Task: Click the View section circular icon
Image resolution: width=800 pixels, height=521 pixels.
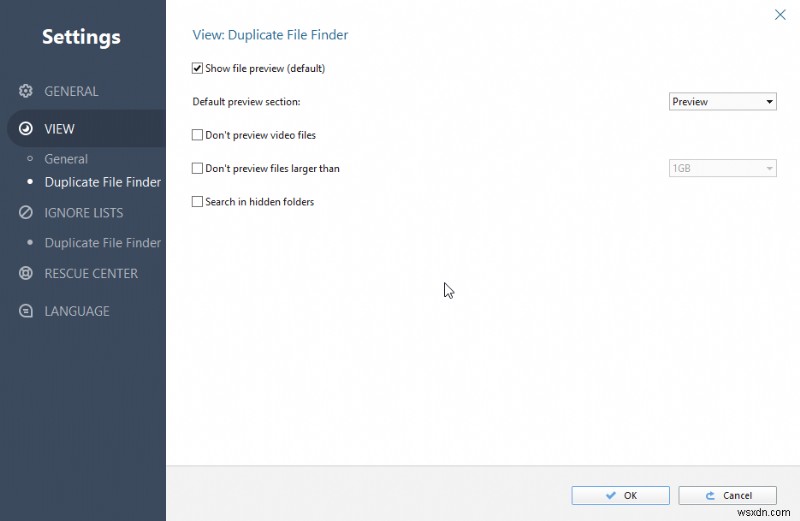Action: [x=26, y=129]
